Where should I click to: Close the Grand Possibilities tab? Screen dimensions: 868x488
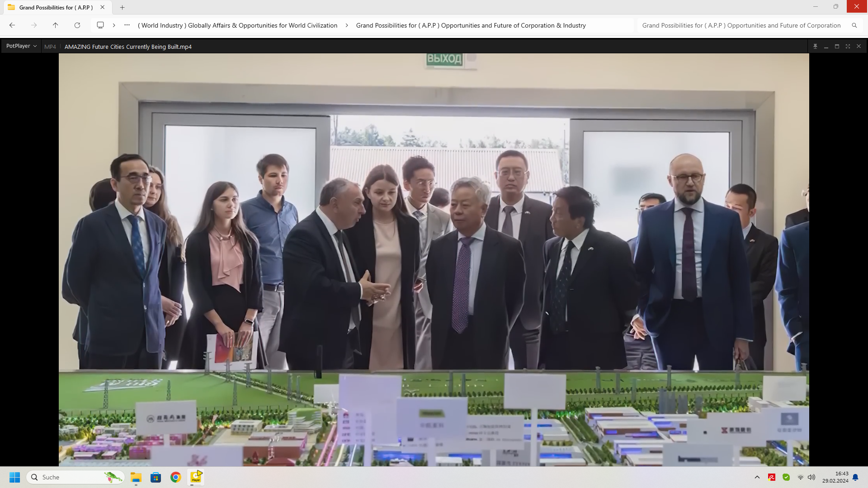103,7
